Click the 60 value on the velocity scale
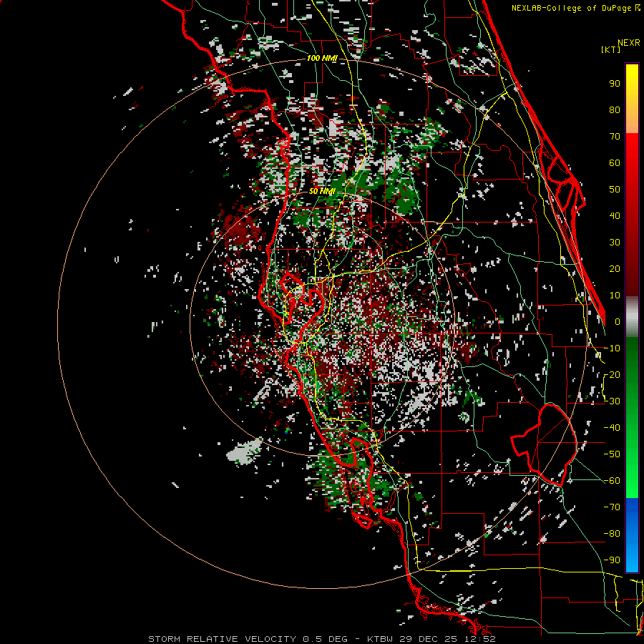The width and height of the screenshot is (644, 644). click(615, 162)
